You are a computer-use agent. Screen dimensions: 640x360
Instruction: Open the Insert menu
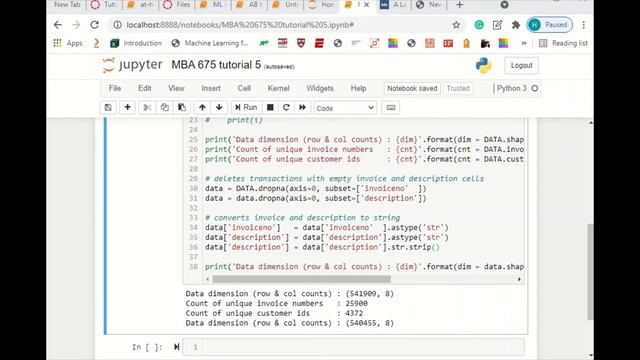tap(211, 88)
